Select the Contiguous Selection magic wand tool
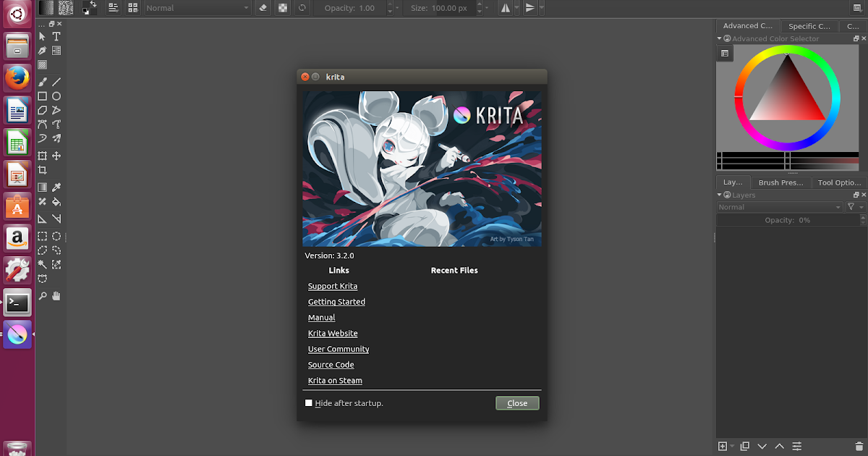Screen dimensions: 868x456 click(x=43, y=264)
